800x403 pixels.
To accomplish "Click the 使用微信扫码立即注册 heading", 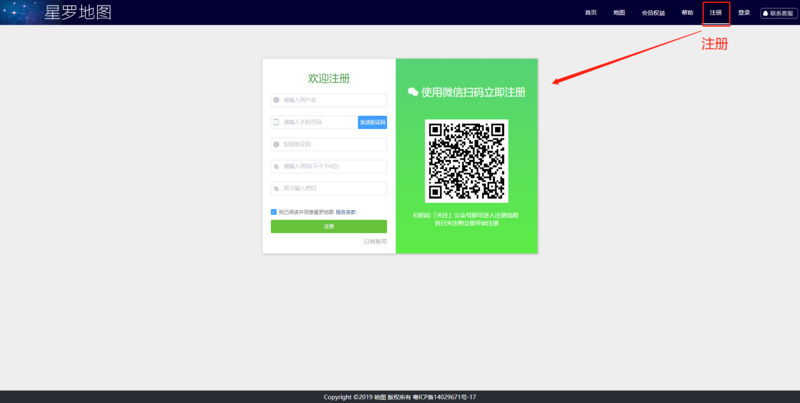I will tap(473, 92).
